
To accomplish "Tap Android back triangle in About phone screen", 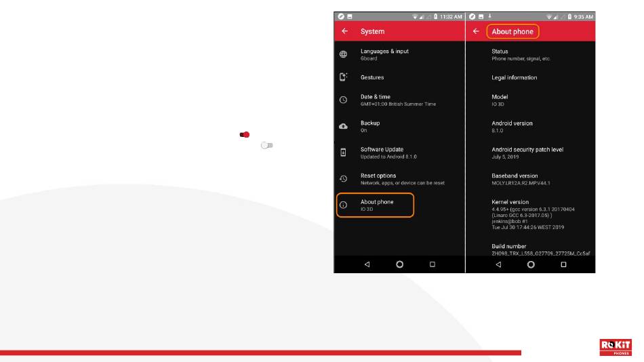I will click(499, 264).
